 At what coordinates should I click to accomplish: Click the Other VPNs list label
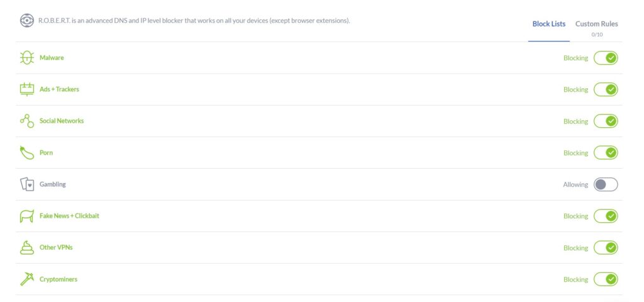pos(56,247)
